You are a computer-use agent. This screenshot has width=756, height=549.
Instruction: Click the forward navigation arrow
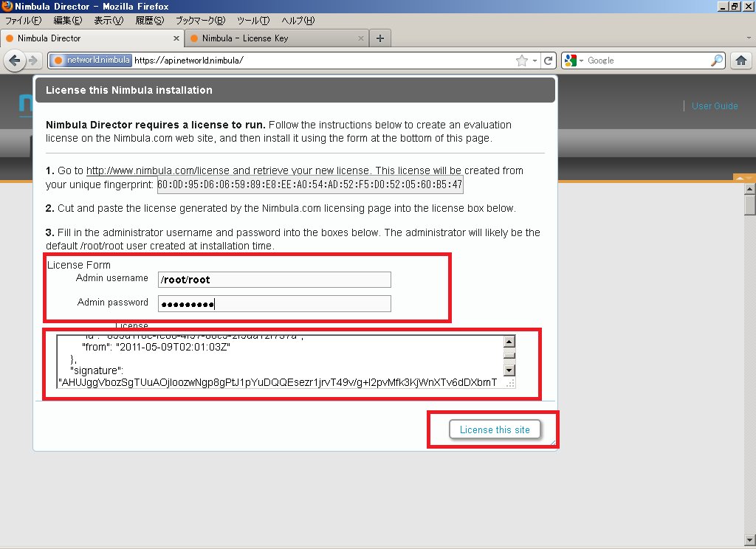coord(33,61)
